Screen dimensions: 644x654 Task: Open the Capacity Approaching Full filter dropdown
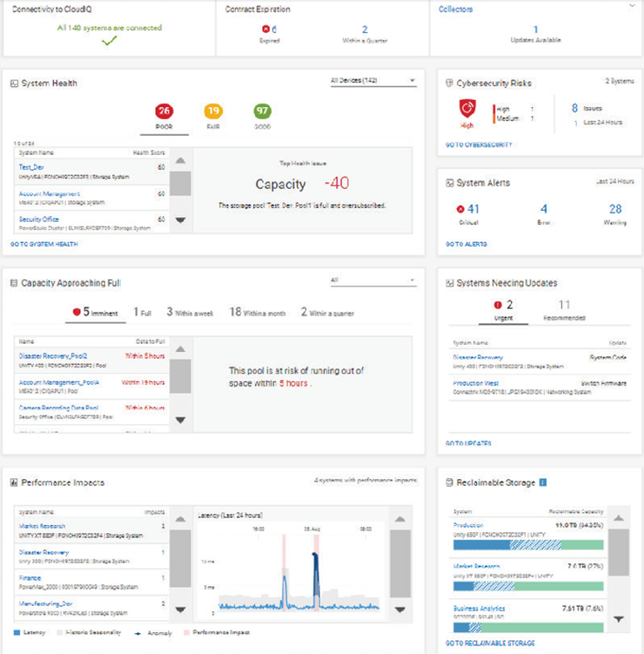[x=372, y=281]
